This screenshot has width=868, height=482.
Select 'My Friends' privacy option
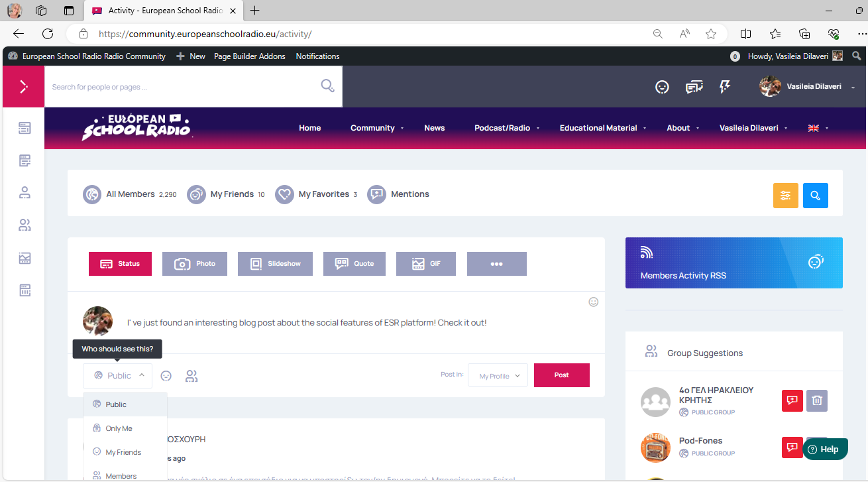click(123, 452)
